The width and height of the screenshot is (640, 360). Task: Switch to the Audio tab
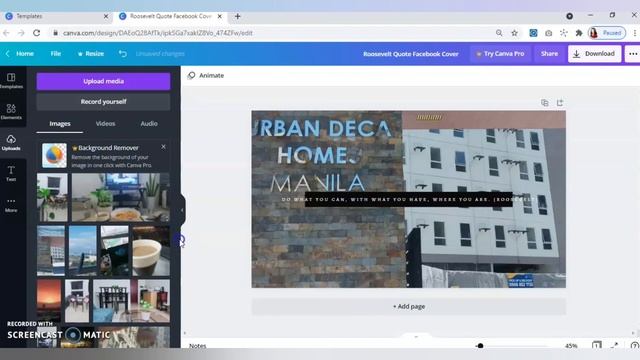pyautogui.click(x=149, y=124)
